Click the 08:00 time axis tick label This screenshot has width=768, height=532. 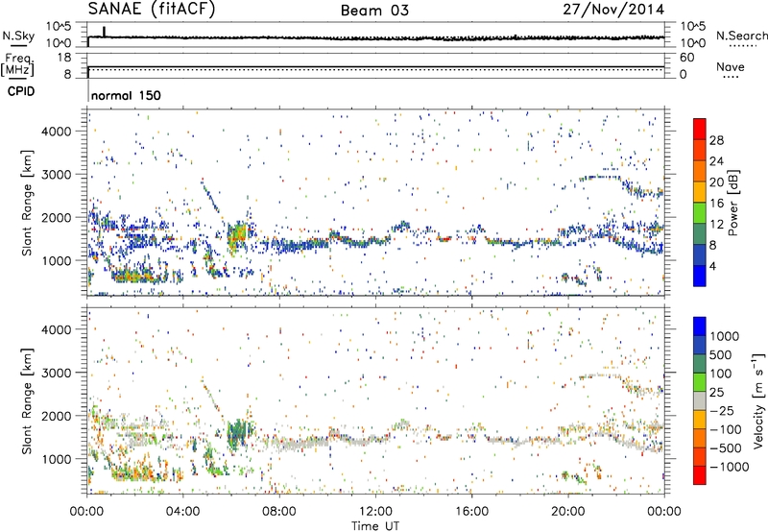click(279, 511)
